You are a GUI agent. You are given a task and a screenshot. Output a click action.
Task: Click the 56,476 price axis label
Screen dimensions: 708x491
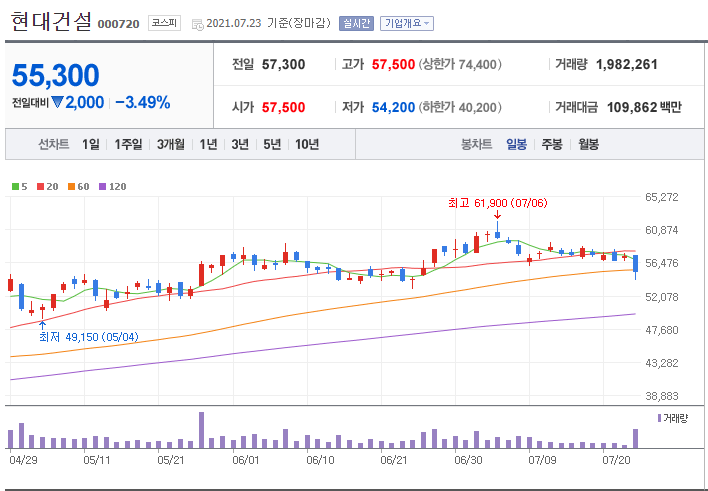click(x=661, y=263)
